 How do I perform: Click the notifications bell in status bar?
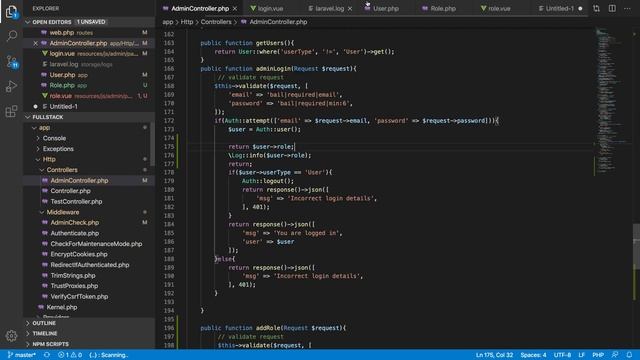[x=629, y=355]
